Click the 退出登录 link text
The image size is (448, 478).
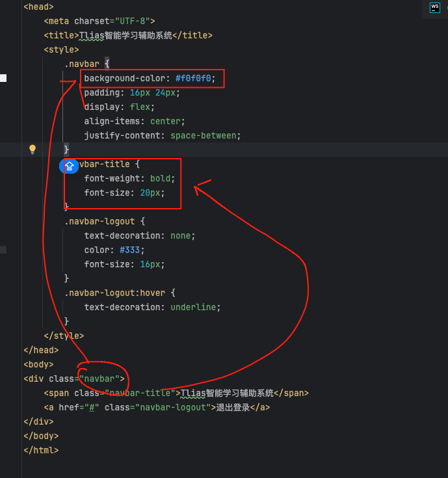pos(233,407)
